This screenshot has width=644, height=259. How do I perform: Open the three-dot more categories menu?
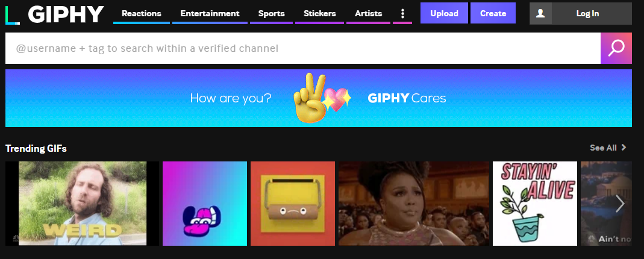[x=402, y=13]
